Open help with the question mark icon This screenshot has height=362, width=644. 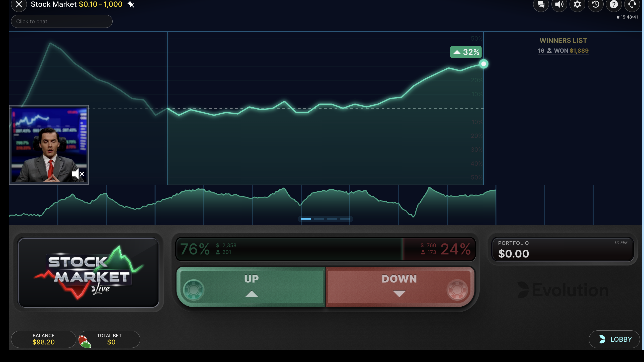tap(614, 5)
